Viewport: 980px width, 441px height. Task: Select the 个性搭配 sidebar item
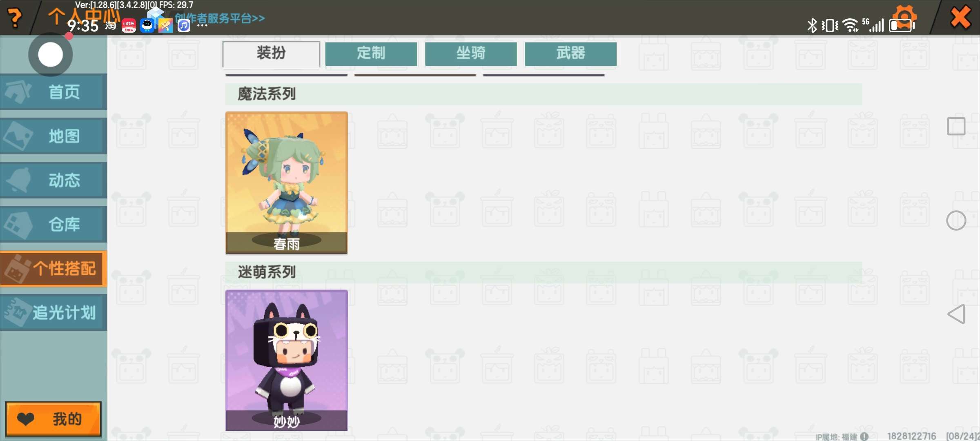point(53,269)
